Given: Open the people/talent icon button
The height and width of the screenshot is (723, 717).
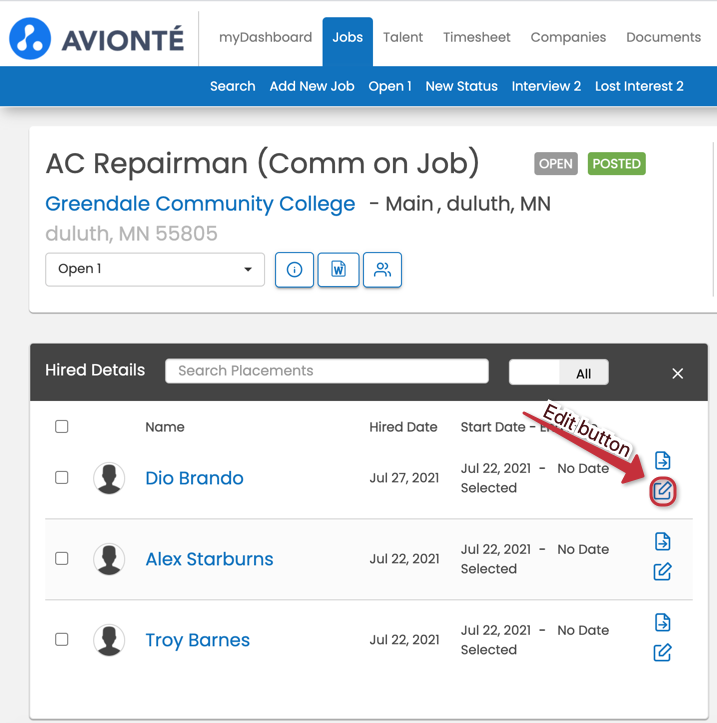Looking at the screenshot, I should 382,270.
